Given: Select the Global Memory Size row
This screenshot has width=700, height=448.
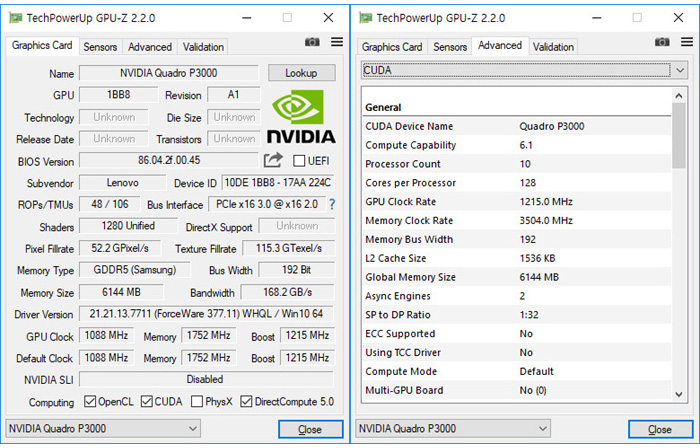Looking at the screenshot, I should (517, 277).
